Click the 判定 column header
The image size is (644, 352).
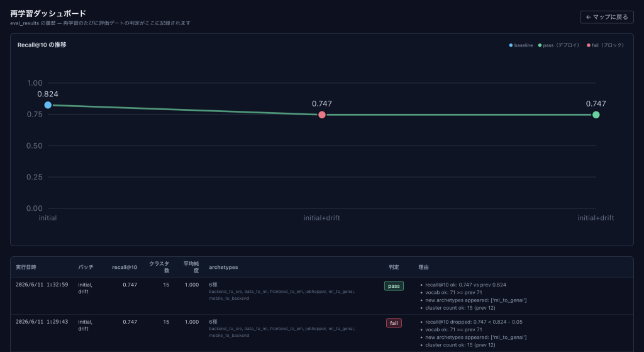pos(394,267)
